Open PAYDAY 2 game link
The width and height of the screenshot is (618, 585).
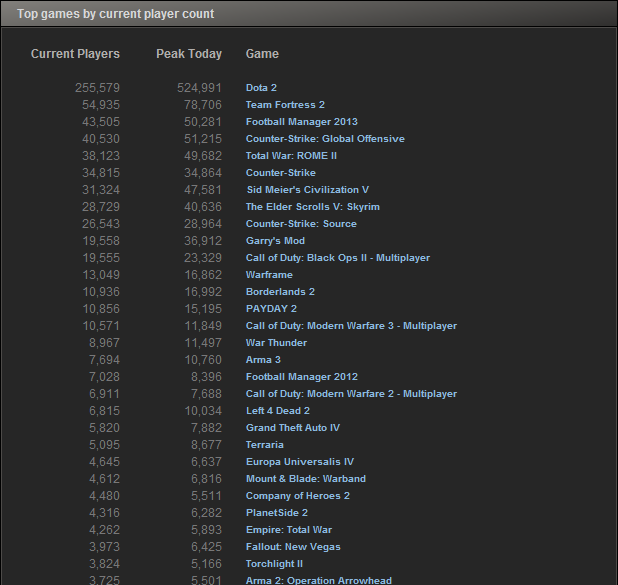pyautogui.click(x=272, y=309)
